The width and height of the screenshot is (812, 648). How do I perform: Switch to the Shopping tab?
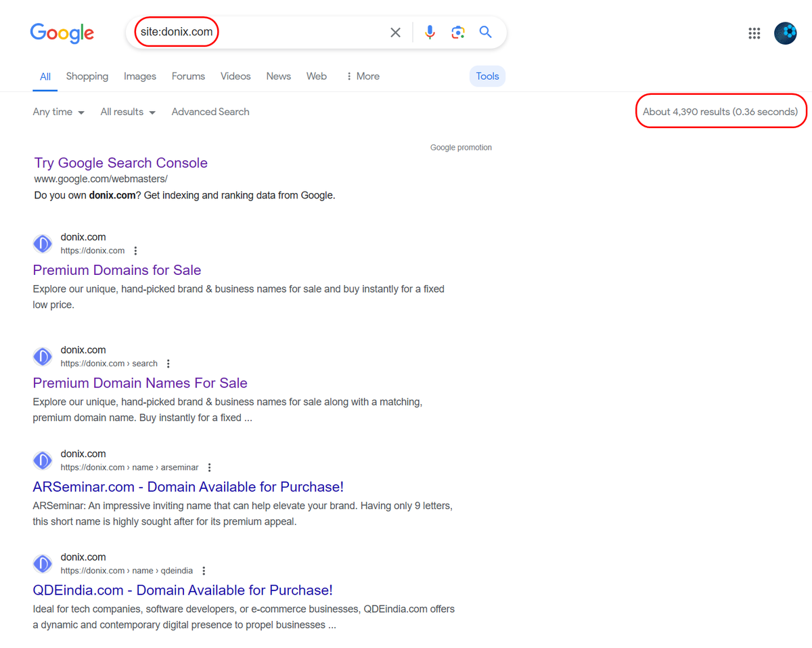87,77
